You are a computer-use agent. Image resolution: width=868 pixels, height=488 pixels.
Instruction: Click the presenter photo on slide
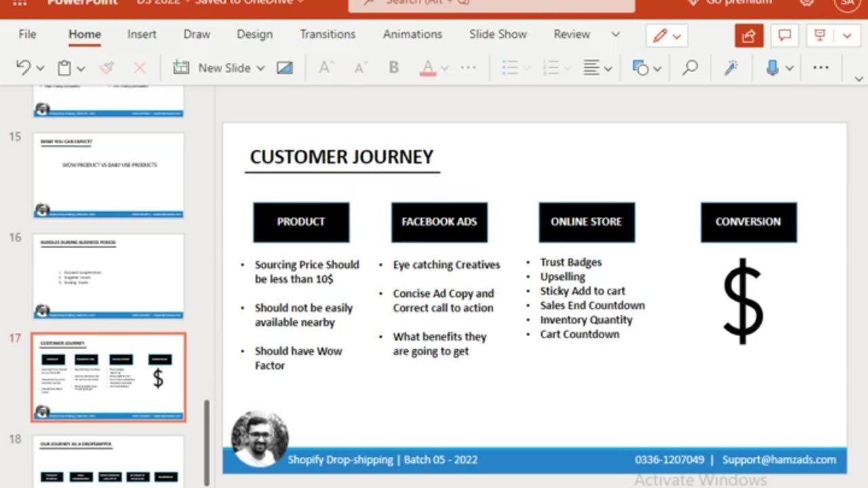click(260, 439)
